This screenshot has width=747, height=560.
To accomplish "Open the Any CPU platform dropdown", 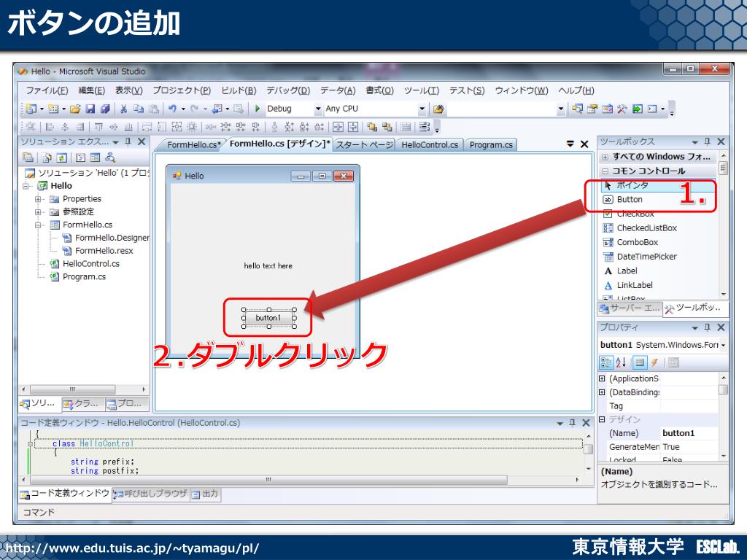I will (x=422, y=109).
